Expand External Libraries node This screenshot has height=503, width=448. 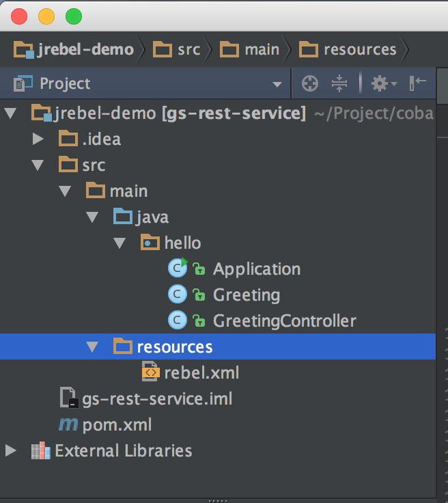[x=10, y=451]
